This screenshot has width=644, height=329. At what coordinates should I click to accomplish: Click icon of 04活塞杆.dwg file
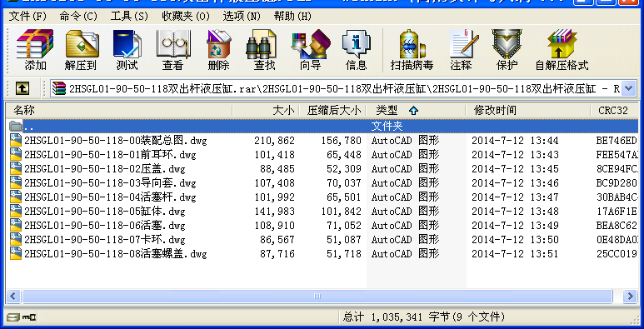coord(16,197)
